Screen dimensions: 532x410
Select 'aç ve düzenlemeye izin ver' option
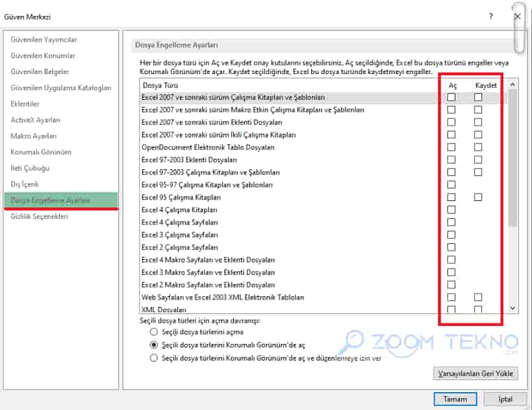(154, 358)
